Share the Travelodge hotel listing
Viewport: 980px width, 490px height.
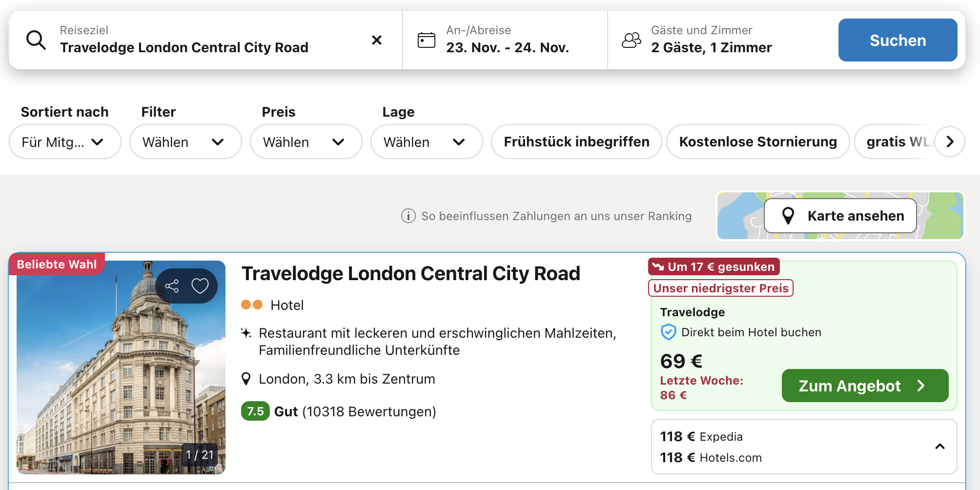point(172,286)
